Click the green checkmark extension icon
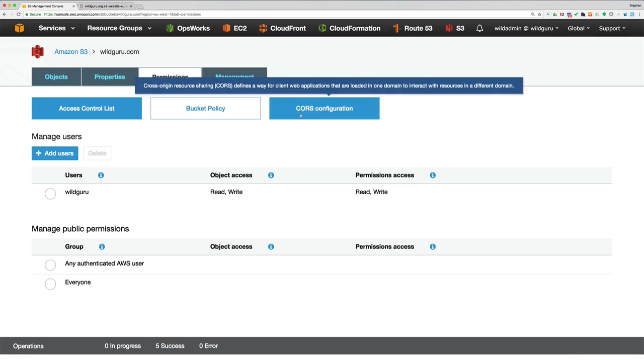The height and width of the screenshot is (362, 644). coord(576,14)
